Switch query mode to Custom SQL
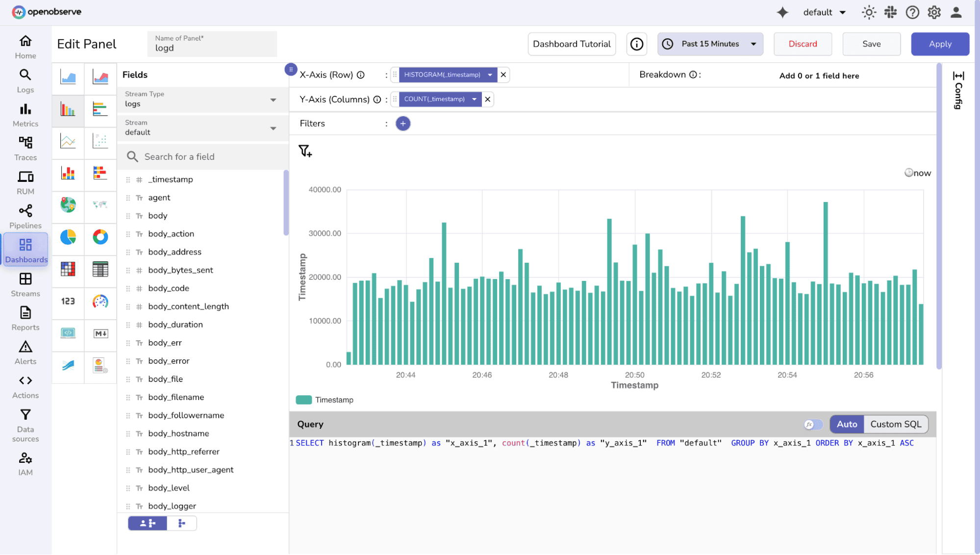This screenshot has width=980, height=555. 896,424
